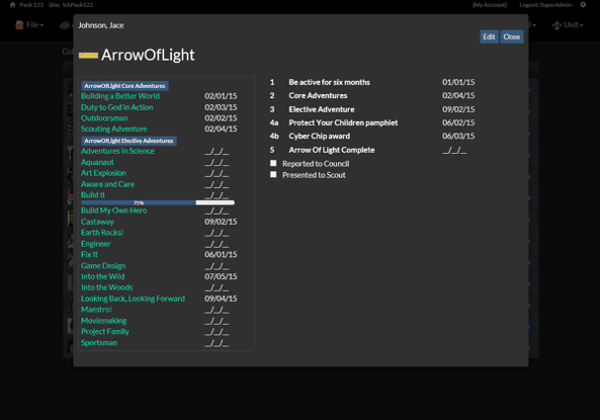Click Be active for six months requirement

point(329,82)
